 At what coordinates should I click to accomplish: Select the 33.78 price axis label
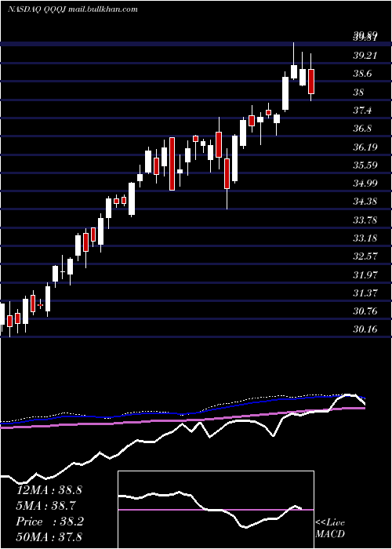pyautogui.click(x=365, y=220)
